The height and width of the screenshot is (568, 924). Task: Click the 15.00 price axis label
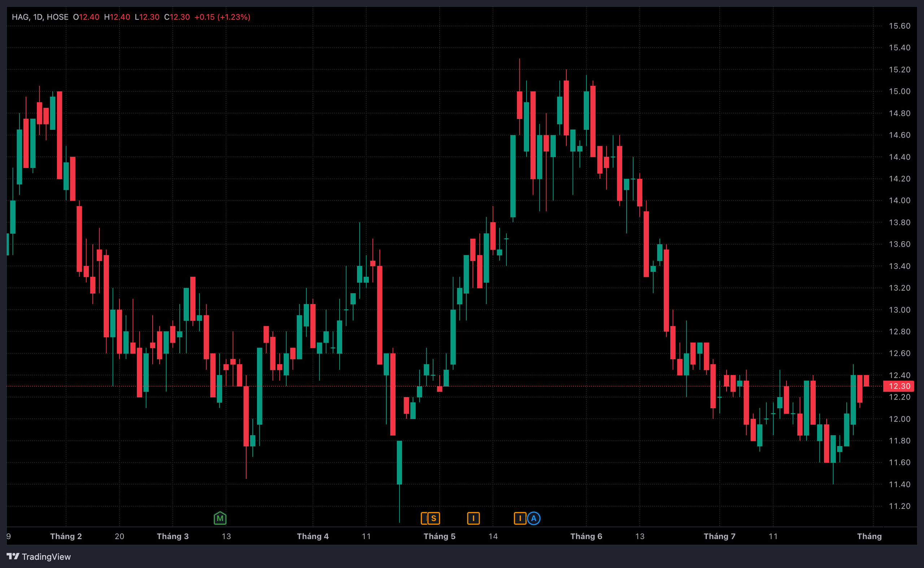[x=899, y=91]
